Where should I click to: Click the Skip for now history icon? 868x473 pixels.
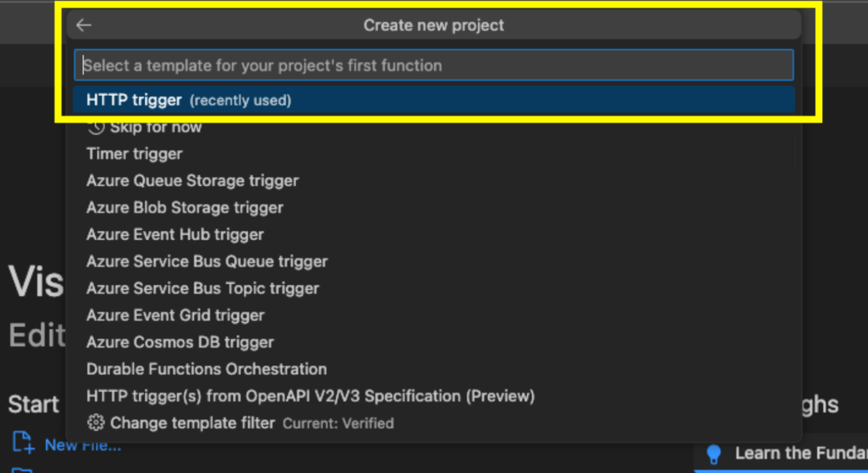point(95,127)
